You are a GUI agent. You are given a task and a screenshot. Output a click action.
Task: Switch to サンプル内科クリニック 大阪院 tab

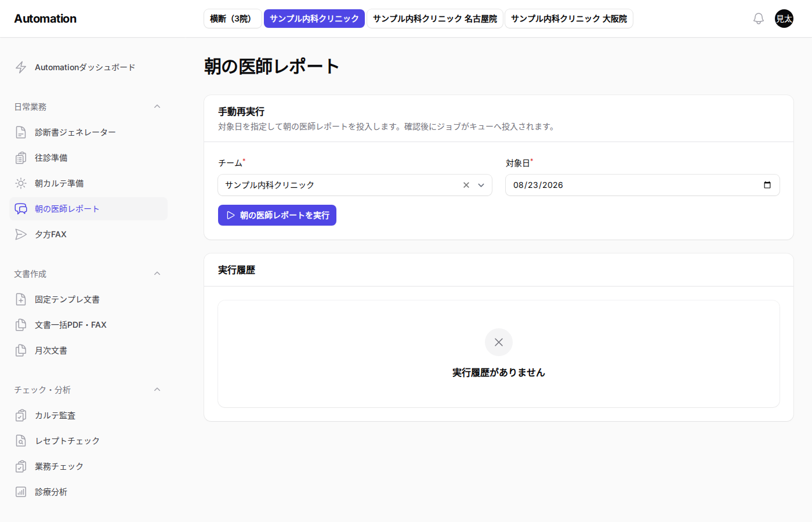click(x=569, y=19)
